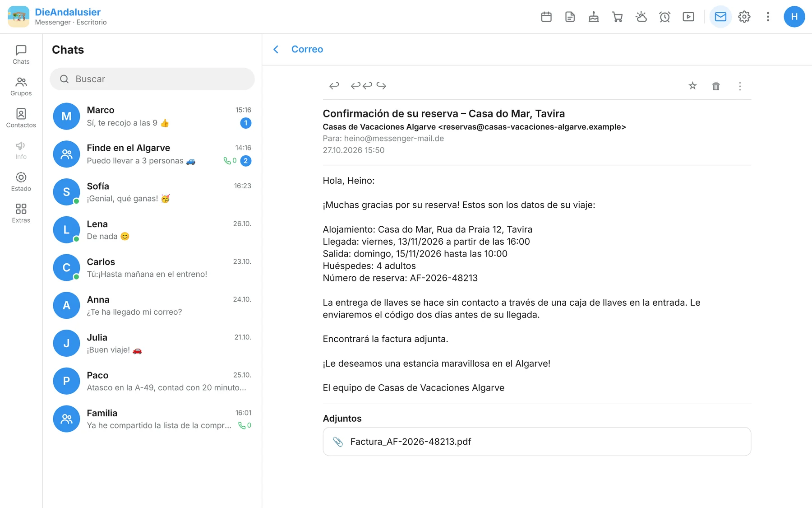812x508 pixels.
Task: Open the Contactos sidebar tab
Action: point(21,118)
